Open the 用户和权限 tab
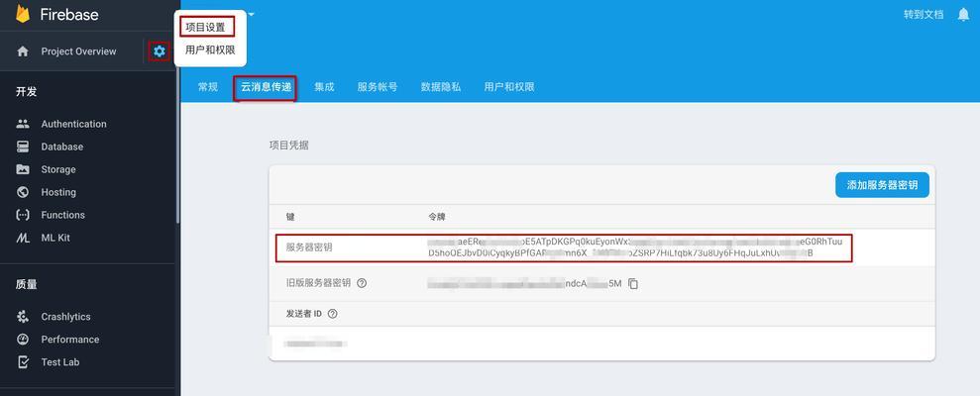The image size is (980, 396). coord(509,87)
